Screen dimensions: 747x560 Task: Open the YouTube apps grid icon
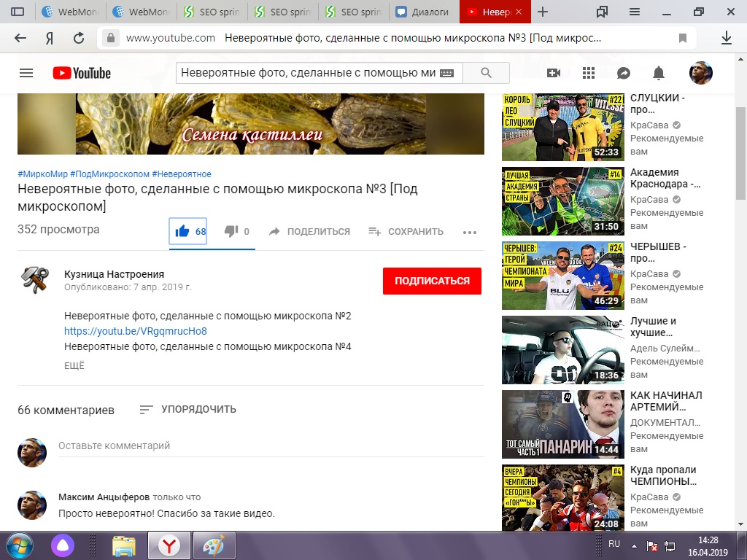pyautogui.click(x=589, y=73)
